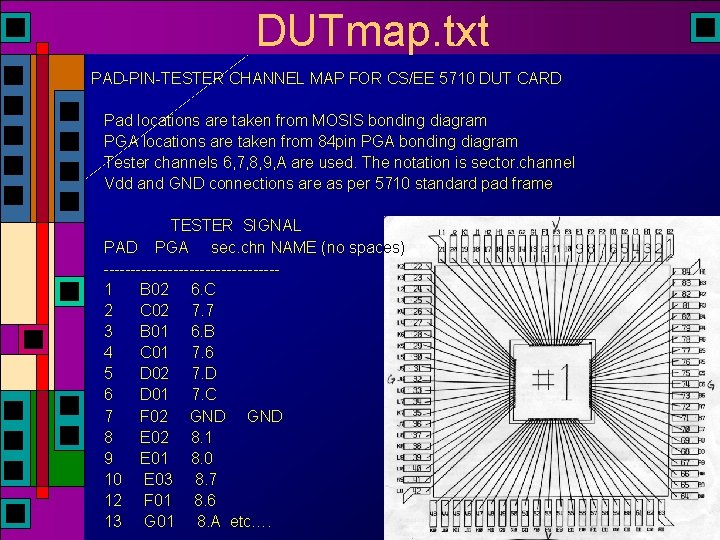The height and width of the screenshot is (540, 720).
Task: Click PGA value D01
Action: click(154, 394)
